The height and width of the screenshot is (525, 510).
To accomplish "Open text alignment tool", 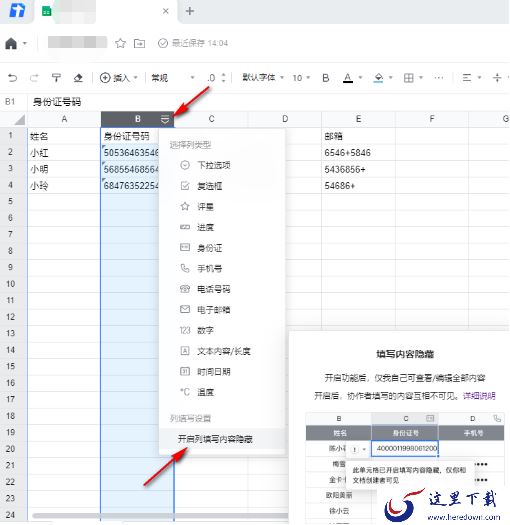I will (x=467, y=78).
